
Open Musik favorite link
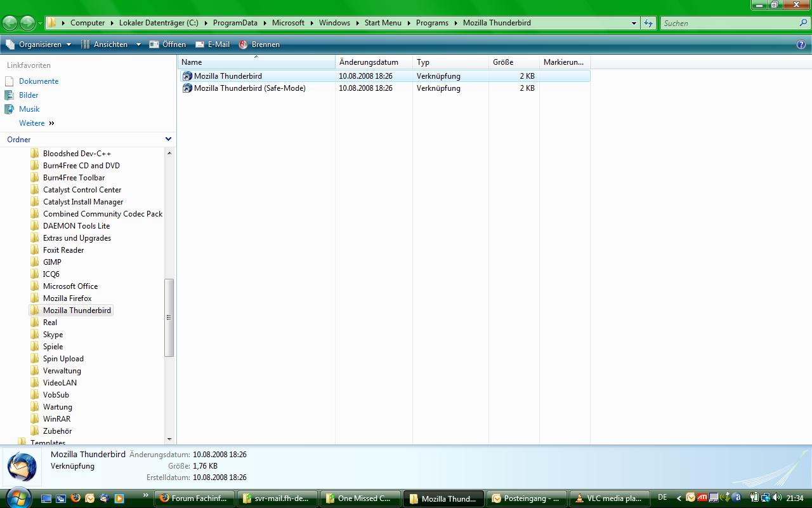tap(29, 109)
